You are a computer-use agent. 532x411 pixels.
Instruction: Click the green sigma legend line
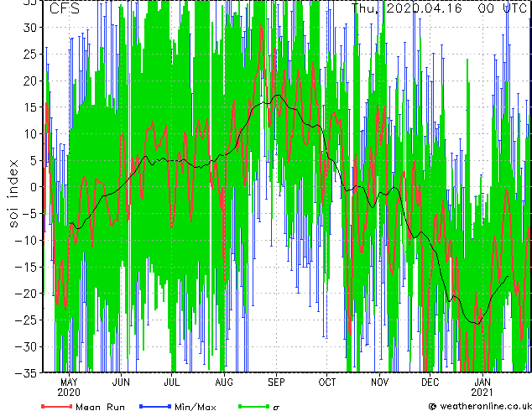(254, 406)
